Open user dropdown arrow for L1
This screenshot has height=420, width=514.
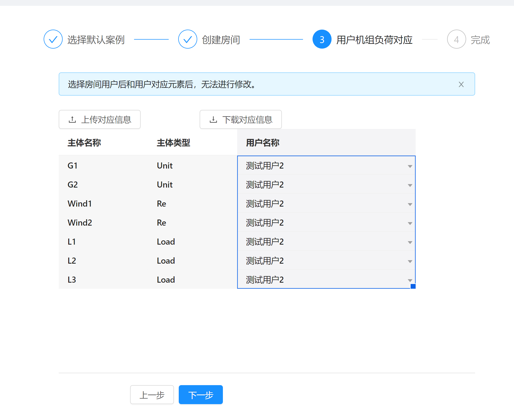[410, 242]
